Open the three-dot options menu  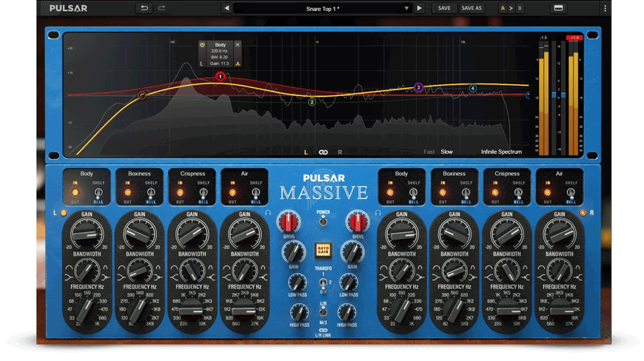[x=605, y=8]
